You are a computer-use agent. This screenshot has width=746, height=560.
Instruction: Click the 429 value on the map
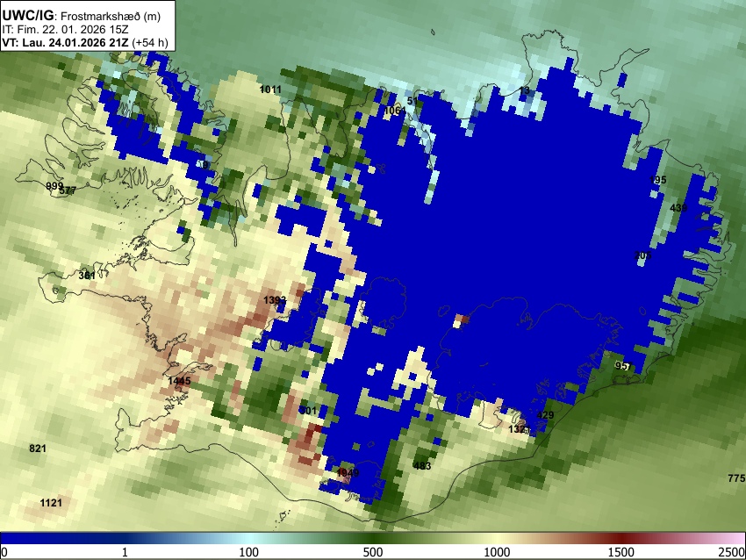pyautogui.click(x=545, y=415)
